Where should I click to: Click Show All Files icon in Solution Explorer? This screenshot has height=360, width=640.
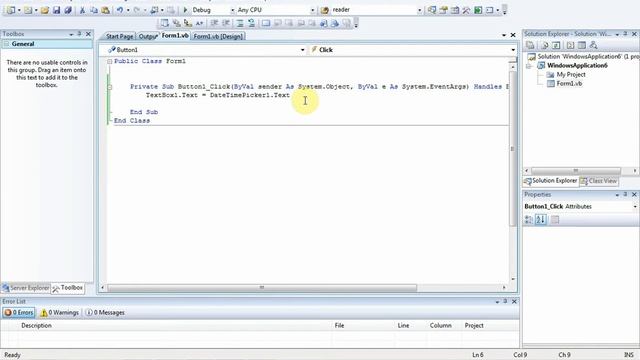(544, 45)
